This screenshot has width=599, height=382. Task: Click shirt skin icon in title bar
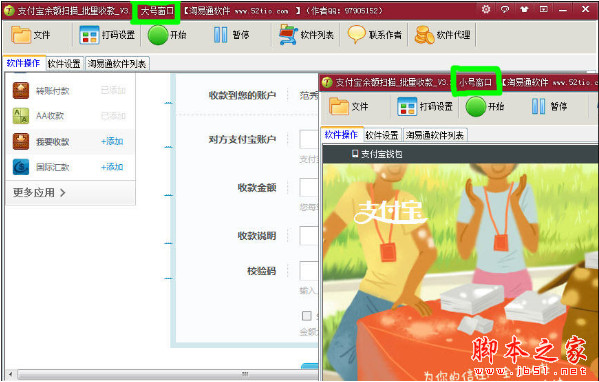(524, 9)
